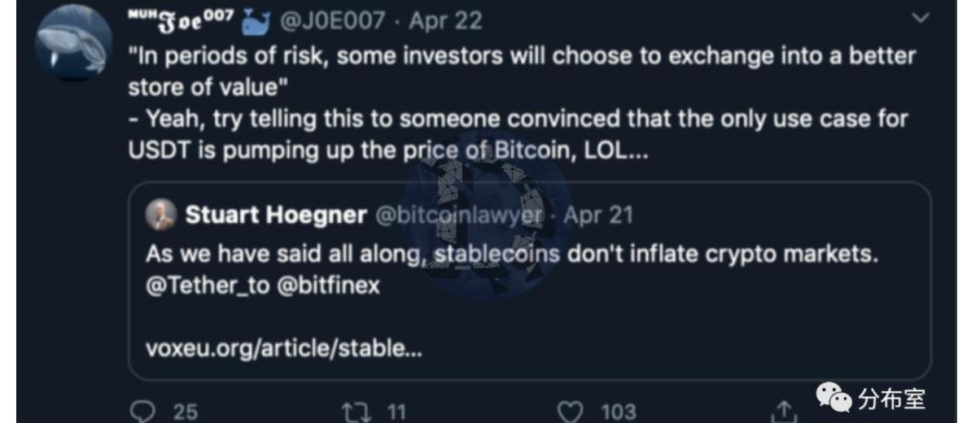The image size is (980, 423).
Task: Click the WeChat logo watermark
Action: 835,398
